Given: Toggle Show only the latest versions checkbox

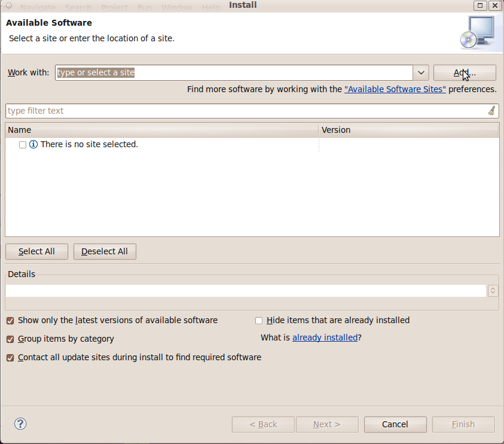Looking at the screenshot, I should click(10, 321).
